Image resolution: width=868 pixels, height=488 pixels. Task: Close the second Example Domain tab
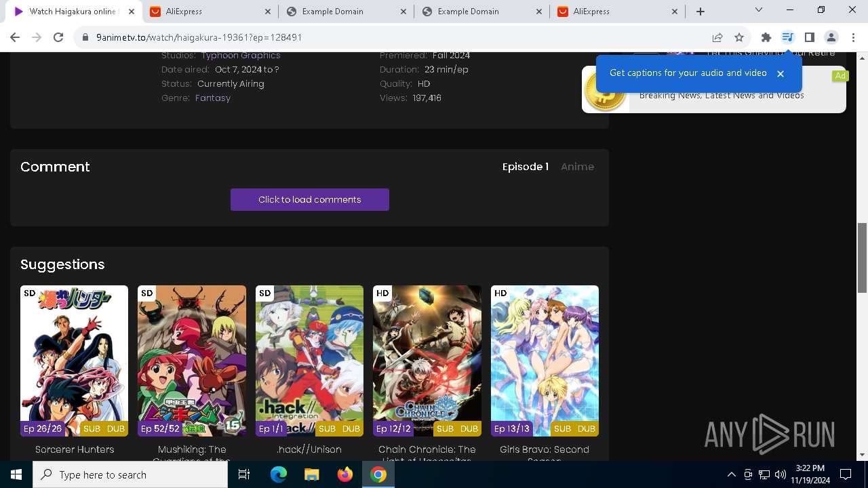pos(538,12)
